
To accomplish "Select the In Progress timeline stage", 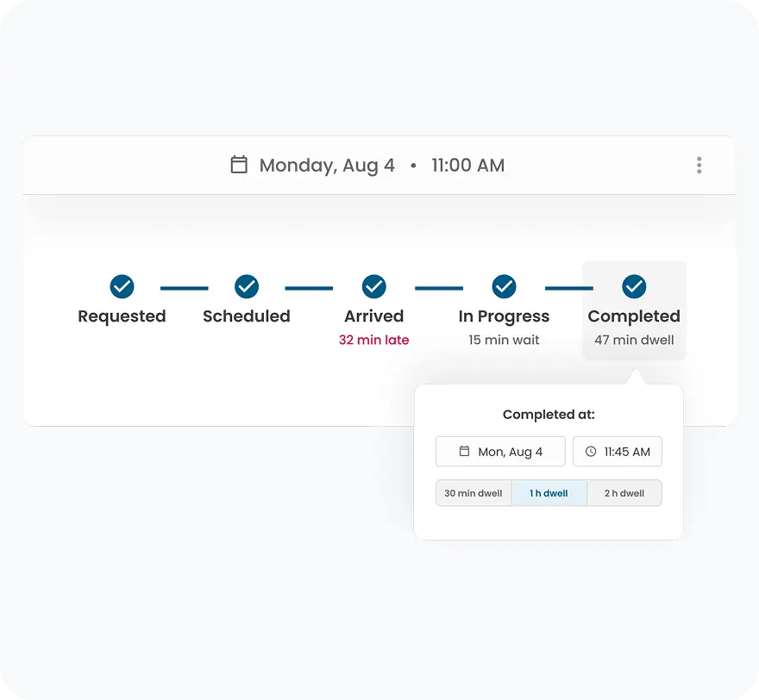I will pyautogui.click(x=504, y=316).
